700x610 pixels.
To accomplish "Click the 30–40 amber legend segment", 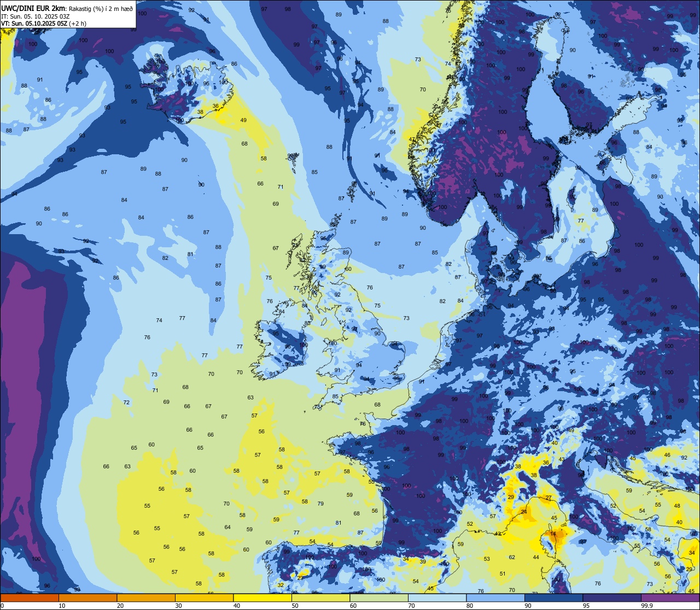I will (x=204, y=597).
